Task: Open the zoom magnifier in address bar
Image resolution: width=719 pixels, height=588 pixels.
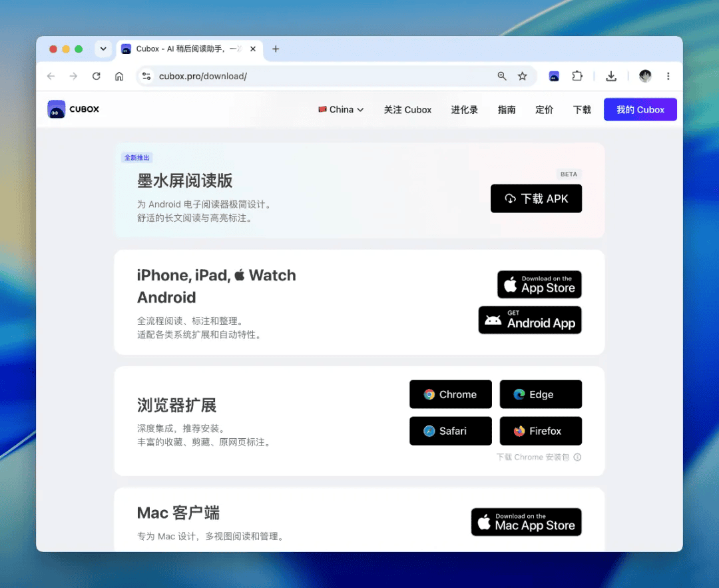Action: (x=502, y=76)
